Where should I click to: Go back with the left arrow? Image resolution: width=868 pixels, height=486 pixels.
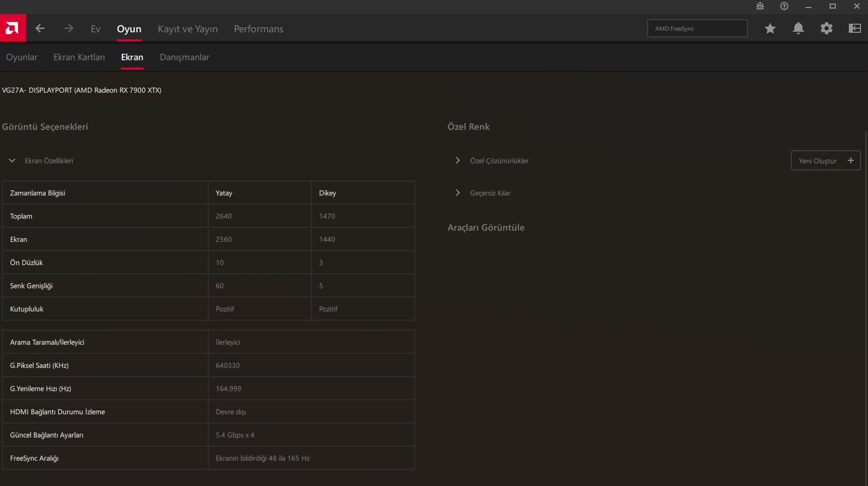pyautogui.click(x=40, y=29)
